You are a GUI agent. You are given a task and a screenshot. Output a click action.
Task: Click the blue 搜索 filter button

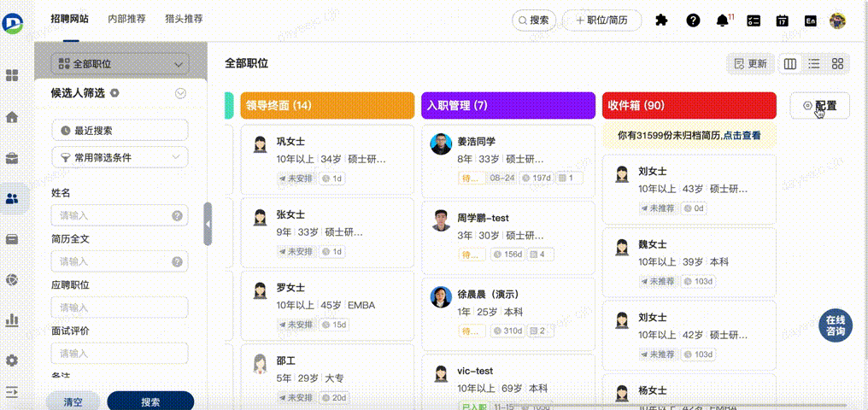[150, 401]
